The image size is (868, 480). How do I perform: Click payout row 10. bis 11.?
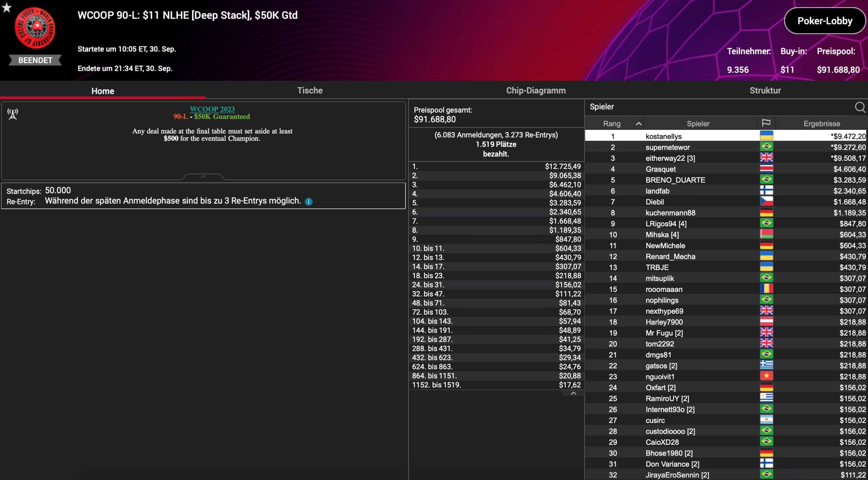click(x=496, y=248)
